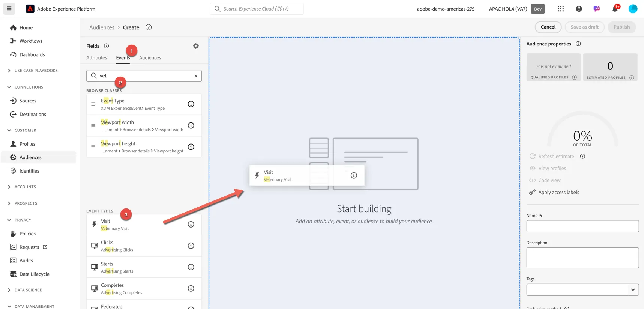Open the user profile avatar
The height and width of the screenshot is (309, 644).
pyautogui.click(x=633, y=9)
